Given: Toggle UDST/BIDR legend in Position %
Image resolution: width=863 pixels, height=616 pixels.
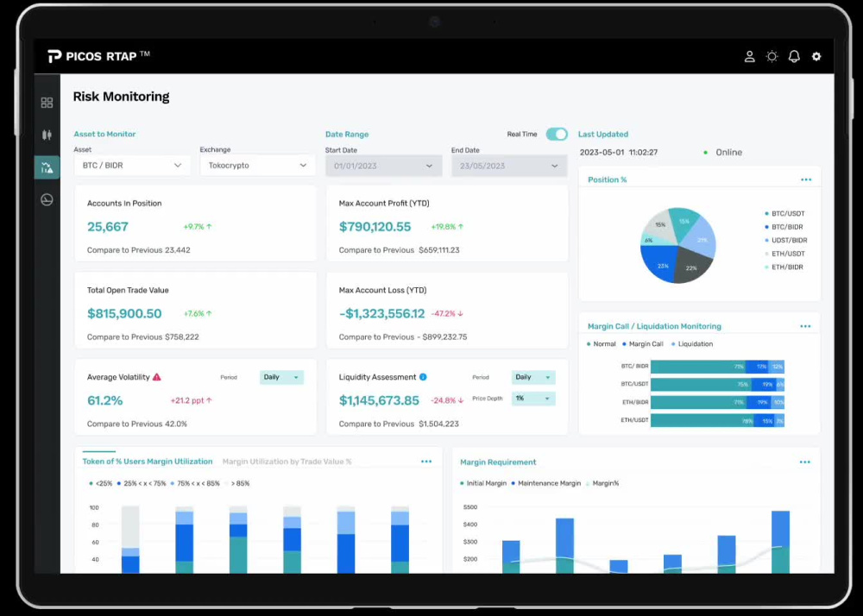Looking at the screenshot, I should [x=786, y=241].
